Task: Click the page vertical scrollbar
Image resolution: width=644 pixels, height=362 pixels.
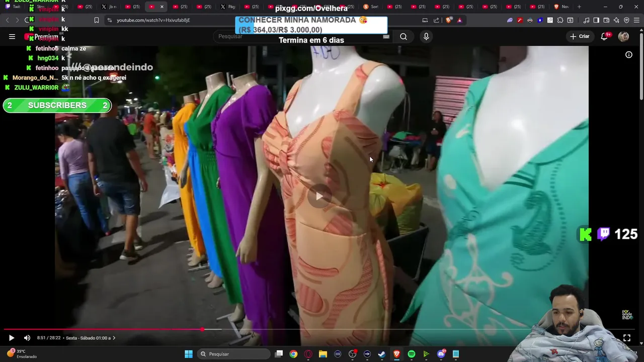Action: tap(641, 65)
